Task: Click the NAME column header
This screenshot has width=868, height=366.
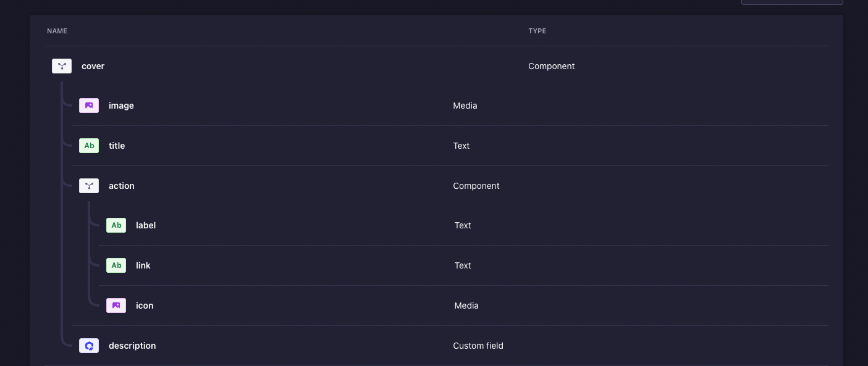Action: (x=57, y=31)
